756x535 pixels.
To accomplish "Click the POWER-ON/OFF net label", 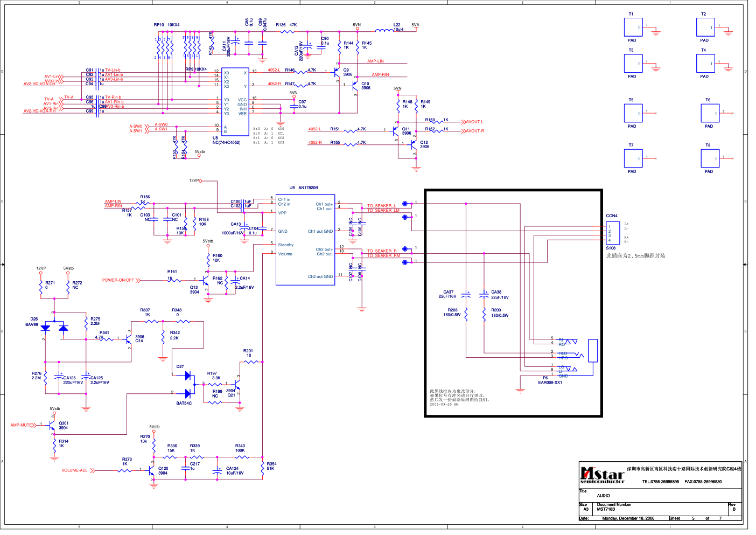I will pyautogui.click(x=118, y=280).
